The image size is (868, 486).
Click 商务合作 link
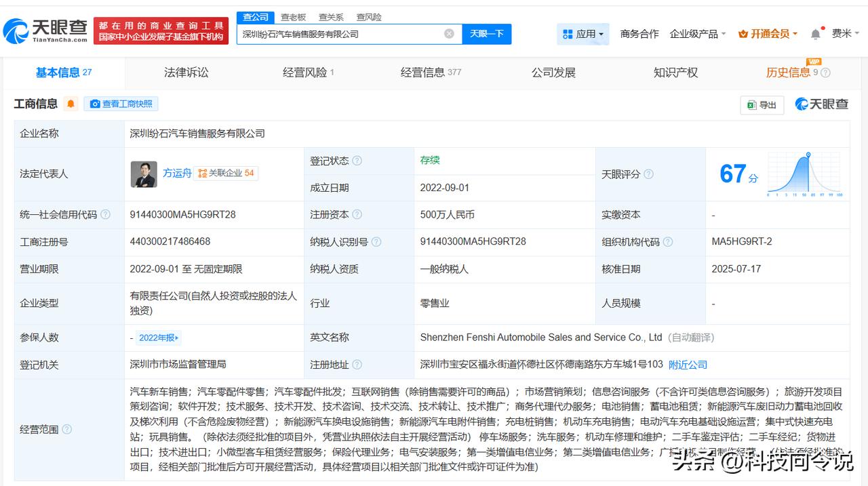pos(639,34)
